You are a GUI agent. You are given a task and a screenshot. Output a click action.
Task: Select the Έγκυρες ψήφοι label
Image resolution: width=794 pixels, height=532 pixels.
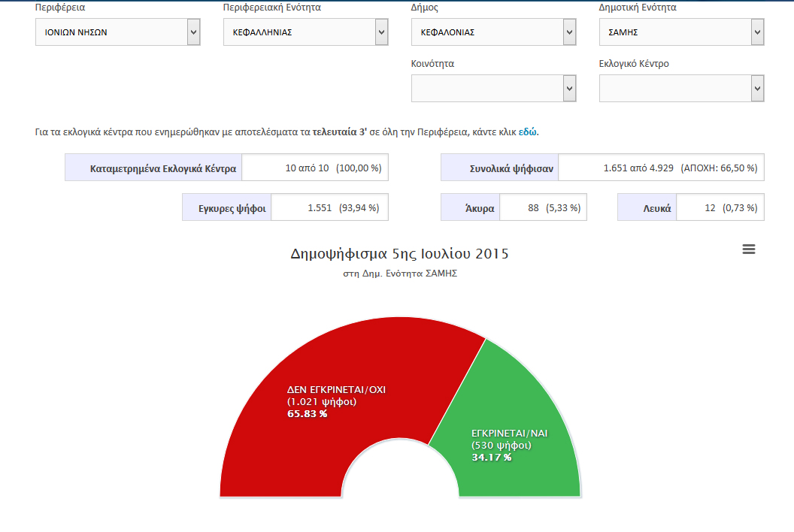coord(226,208)
